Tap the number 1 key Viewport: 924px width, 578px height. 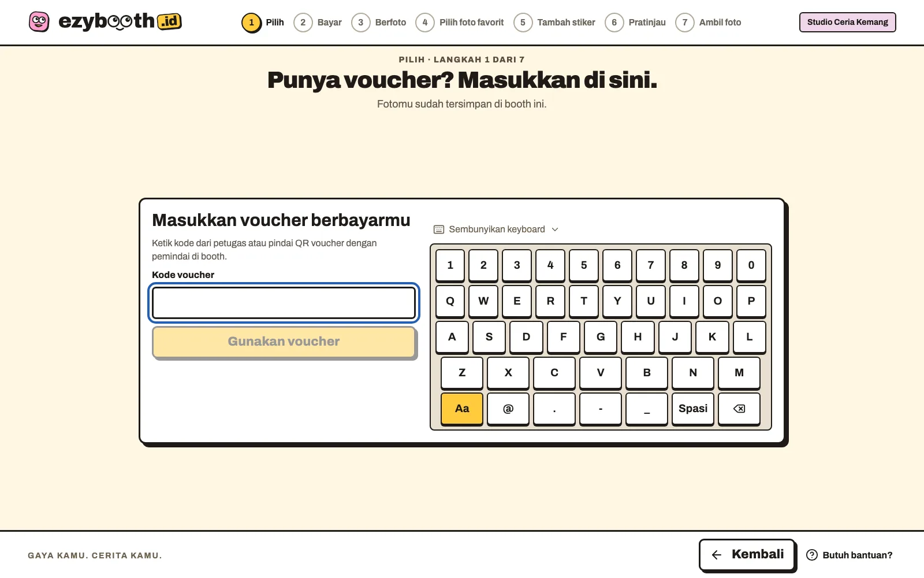pos(450,265)
